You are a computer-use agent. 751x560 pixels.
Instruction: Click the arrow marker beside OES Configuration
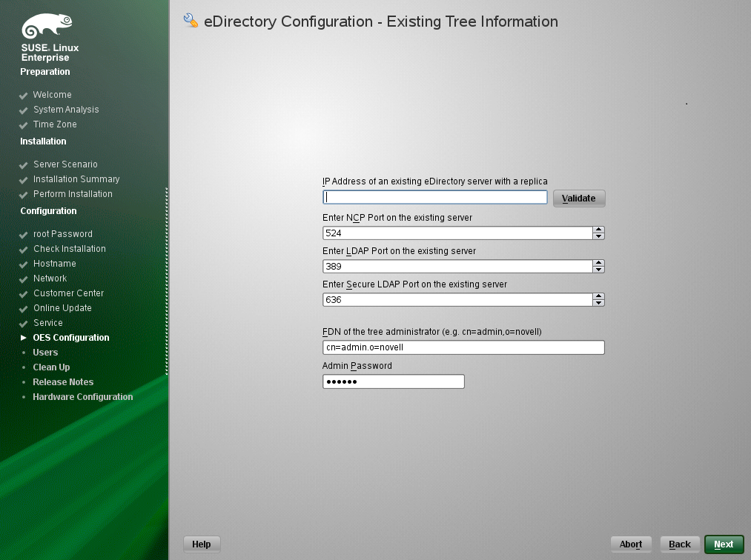pos(24,338)
